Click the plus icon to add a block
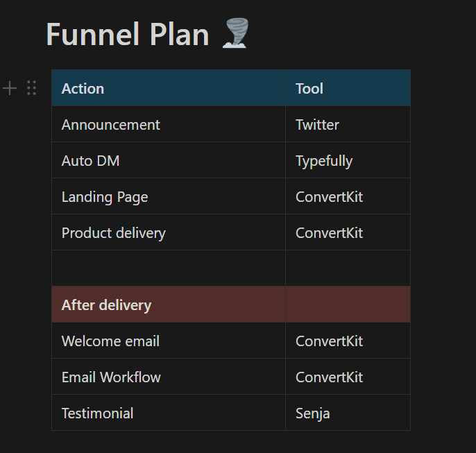This screenshot has width=476, height=453. [x=10, y=88]
